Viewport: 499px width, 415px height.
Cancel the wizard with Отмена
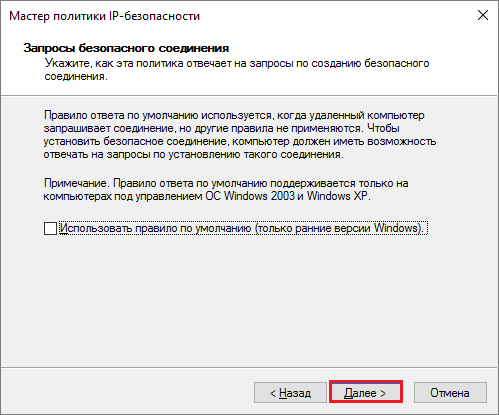tap(450, 392)
